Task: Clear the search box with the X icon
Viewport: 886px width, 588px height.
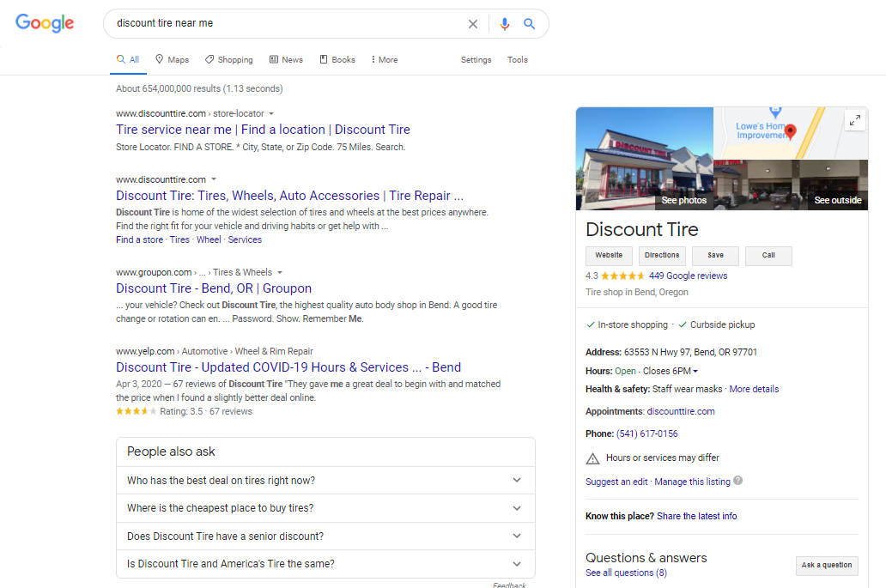Action: 473,24
